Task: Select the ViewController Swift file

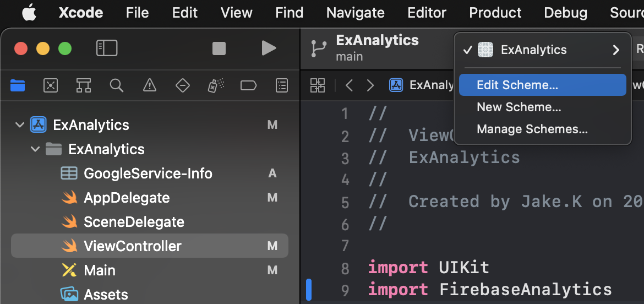Action: coord(150,246)
